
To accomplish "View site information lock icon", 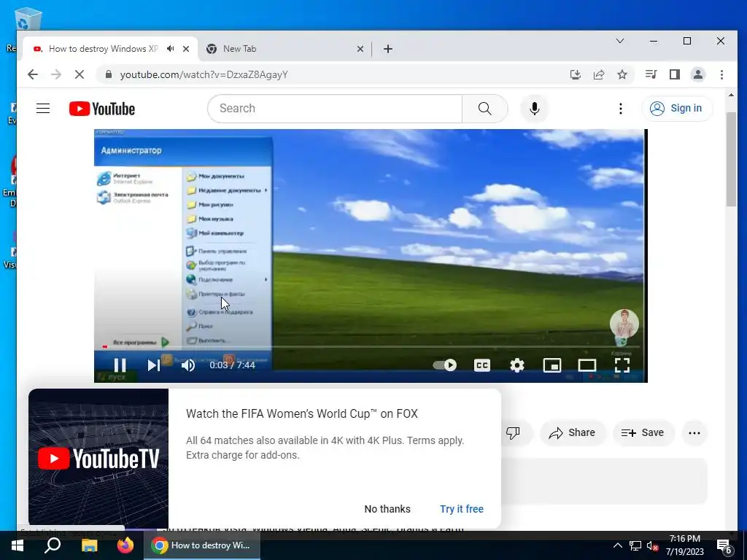I will 109,74.
